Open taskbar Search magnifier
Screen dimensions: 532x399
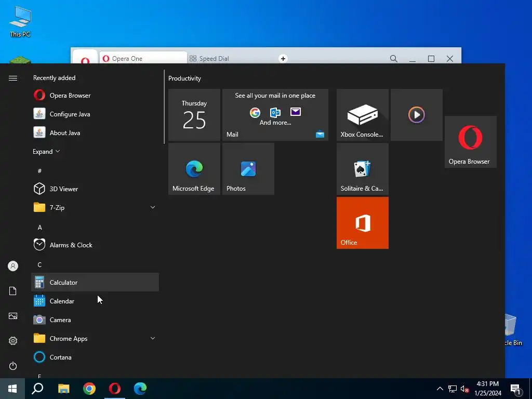pos(37,389)
